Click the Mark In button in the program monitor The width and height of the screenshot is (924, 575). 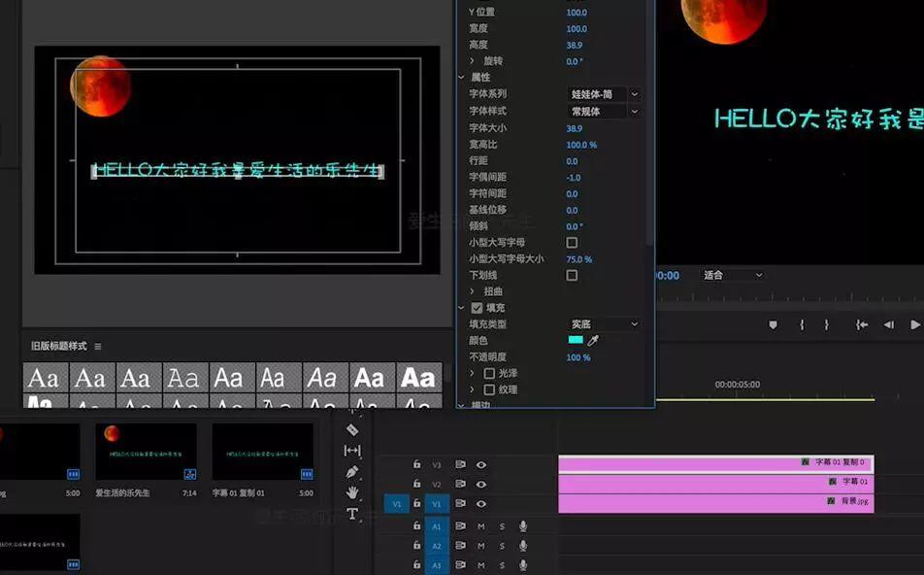pos(803,324)
